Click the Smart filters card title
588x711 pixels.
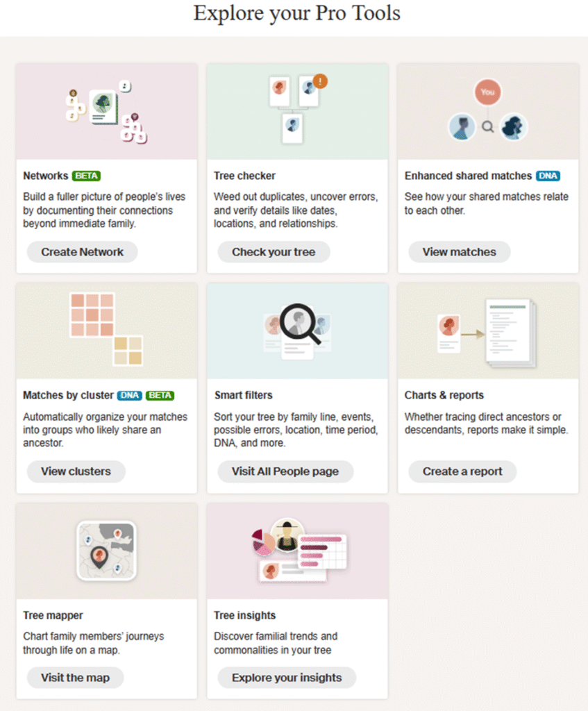(243, 395)
